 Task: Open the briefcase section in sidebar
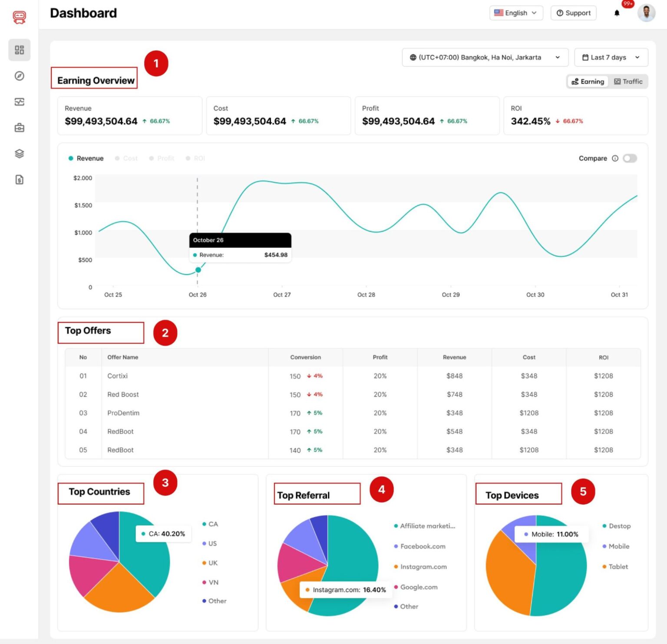pos(19,128)
